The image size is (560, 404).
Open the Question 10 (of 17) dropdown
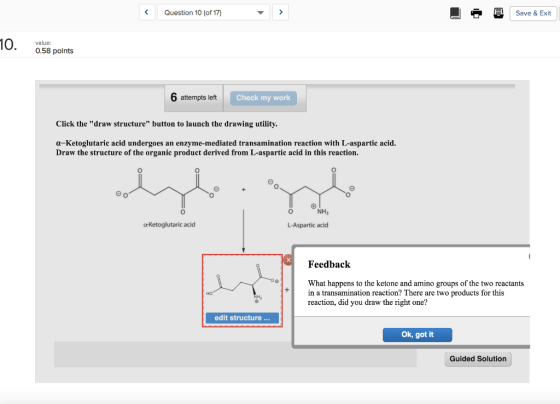213,13
